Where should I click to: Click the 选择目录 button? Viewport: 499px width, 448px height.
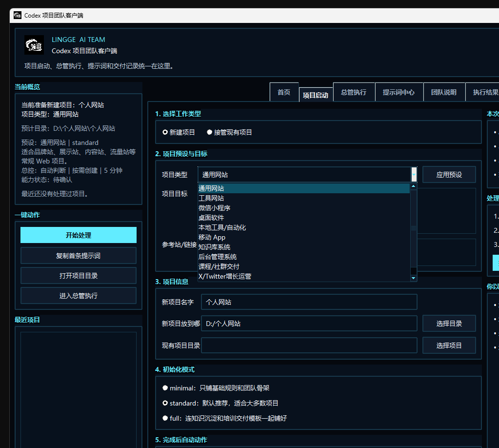click(449, 324)
